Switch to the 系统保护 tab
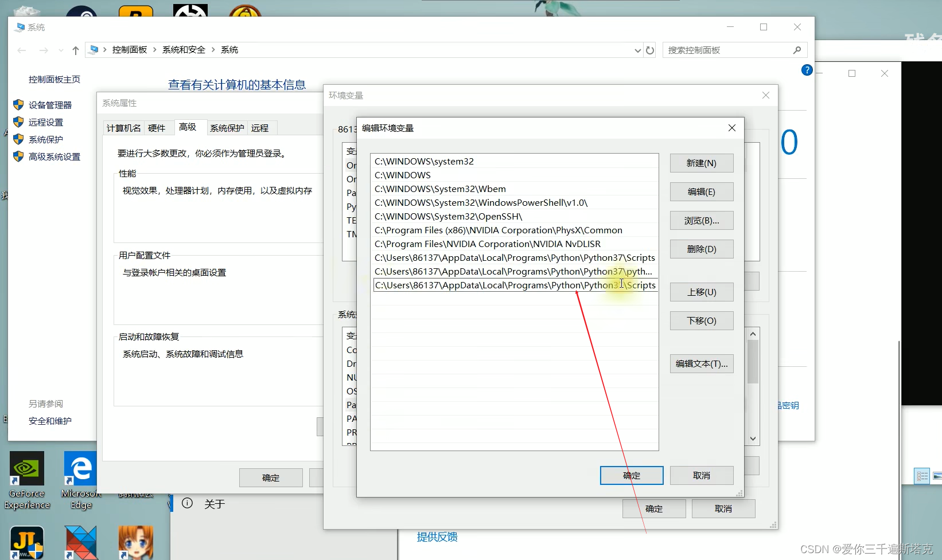 click(227, 127)
